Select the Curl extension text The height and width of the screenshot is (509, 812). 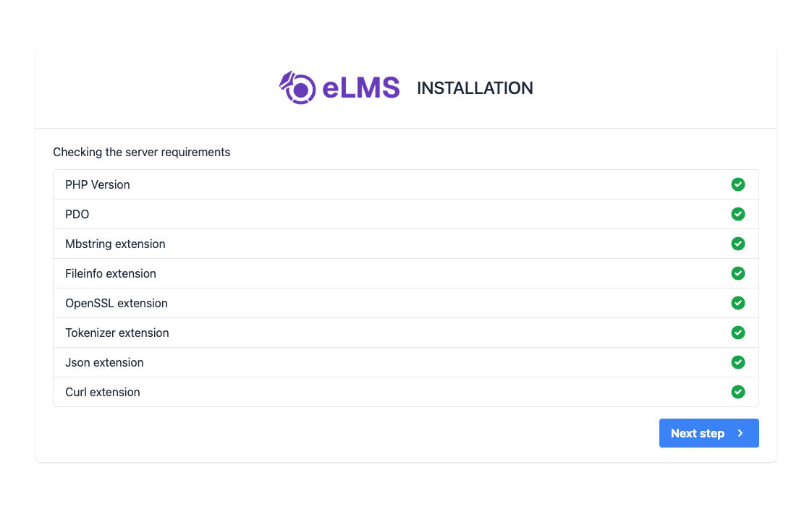tap(103, 392)
